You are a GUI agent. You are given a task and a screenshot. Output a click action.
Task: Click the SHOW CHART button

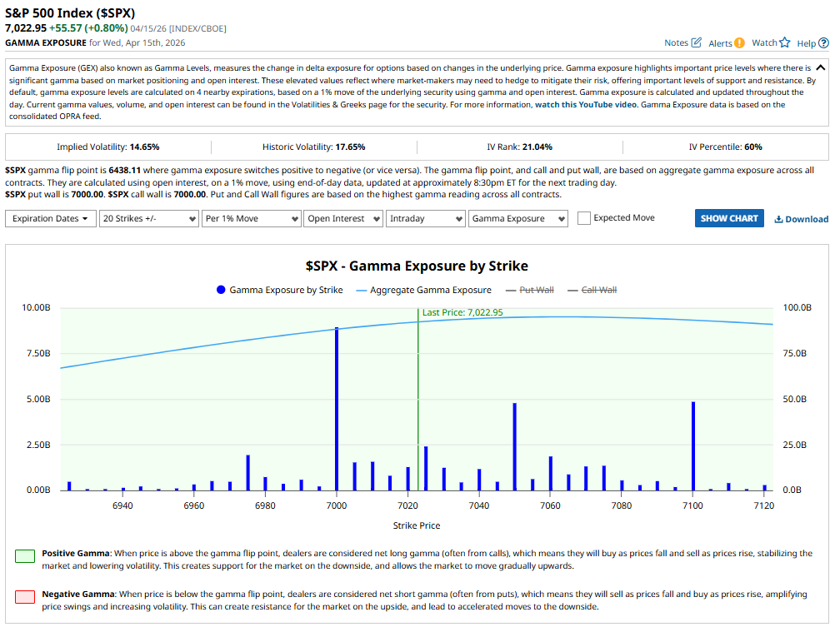click(729, 218)
